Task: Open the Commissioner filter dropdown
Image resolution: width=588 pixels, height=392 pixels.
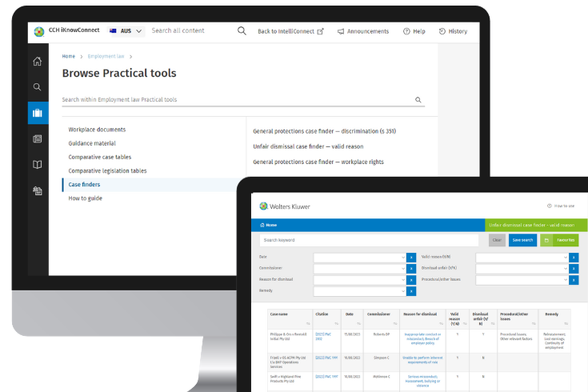Action: click(x=360, y=269)
